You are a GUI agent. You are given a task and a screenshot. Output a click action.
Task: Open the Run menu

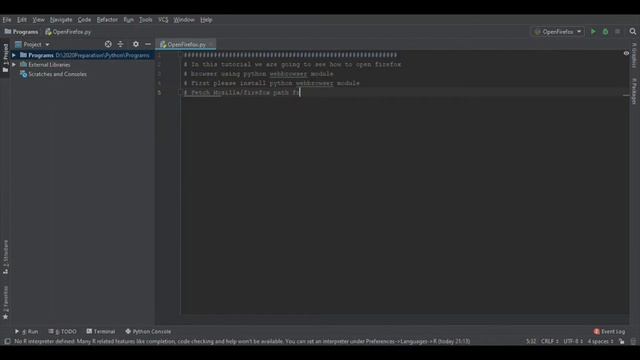click(128, 20)
